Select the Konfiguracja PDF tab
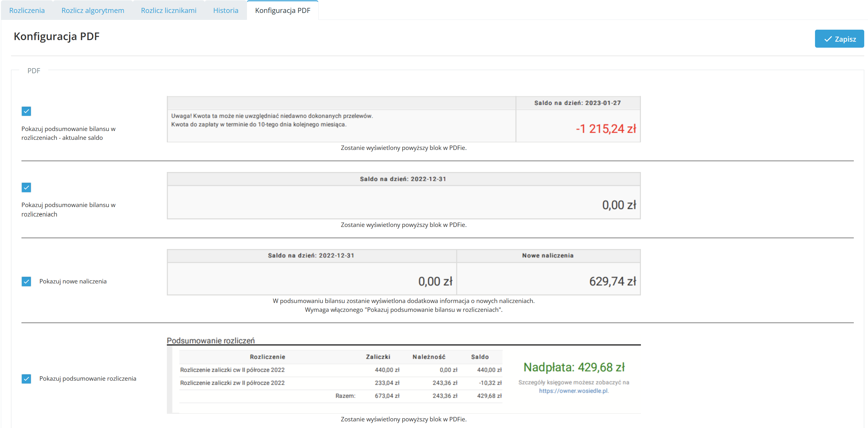The width and height of the screenshot is (868, 428). click(282, 10)
